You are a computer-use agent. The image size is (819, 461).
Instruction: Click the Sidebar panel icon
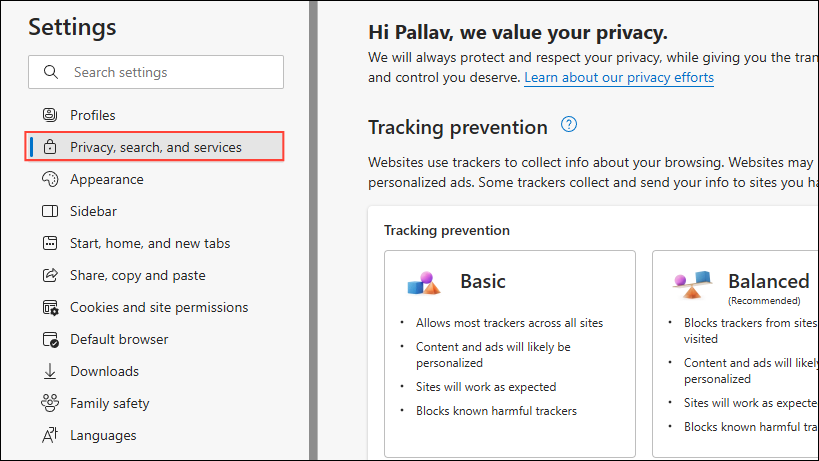pyautogui.click(x=50, y=211)
